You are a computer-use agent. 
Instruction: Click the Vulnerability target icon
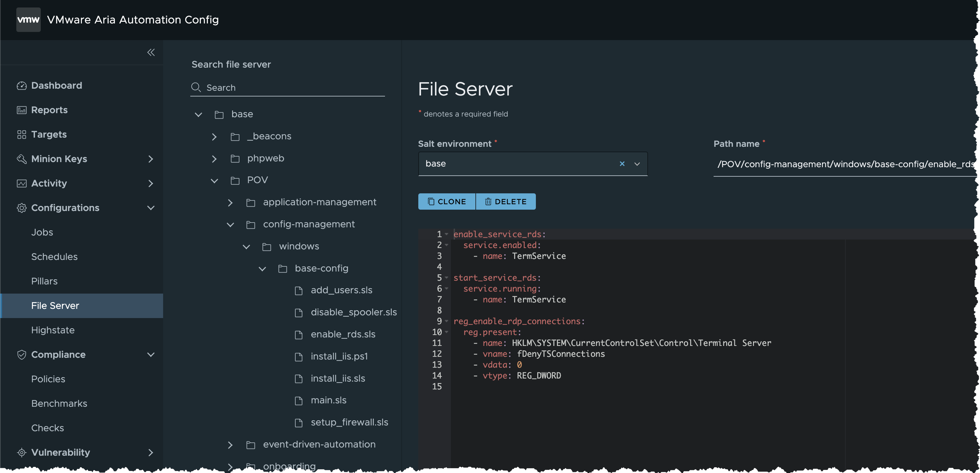22,453
